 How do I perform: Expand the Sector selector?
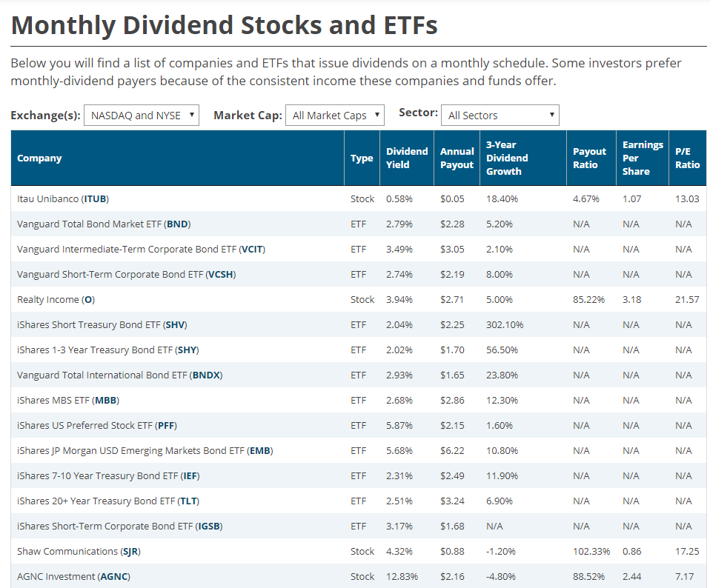coord(500,115)
